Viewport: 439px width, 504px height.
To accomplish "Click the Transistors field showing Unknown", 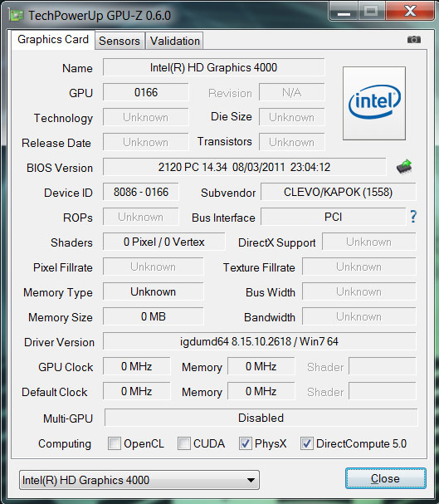I will (292, 142).
